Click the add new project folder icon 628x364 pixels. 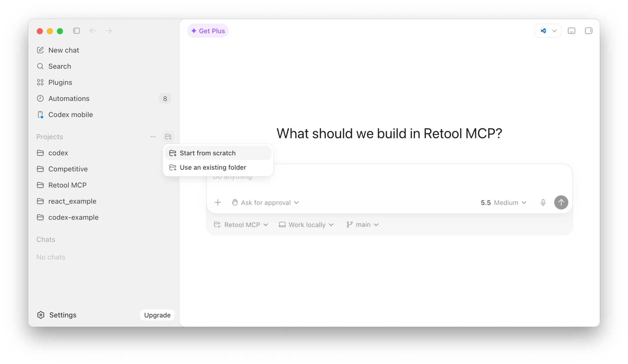(168, 137)
